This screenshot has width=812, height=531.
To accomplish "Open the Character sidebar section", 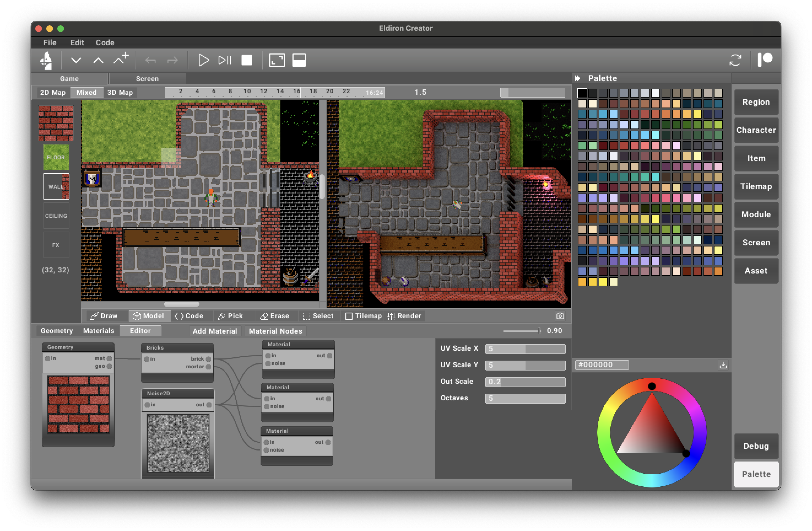I will click(756, 130).
